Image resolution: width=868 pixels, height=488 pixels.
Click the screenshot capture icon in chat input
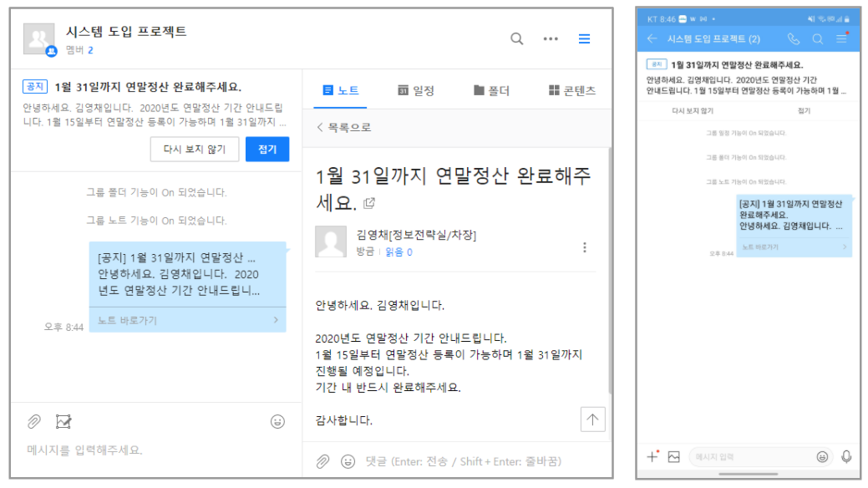coord(63,421)
